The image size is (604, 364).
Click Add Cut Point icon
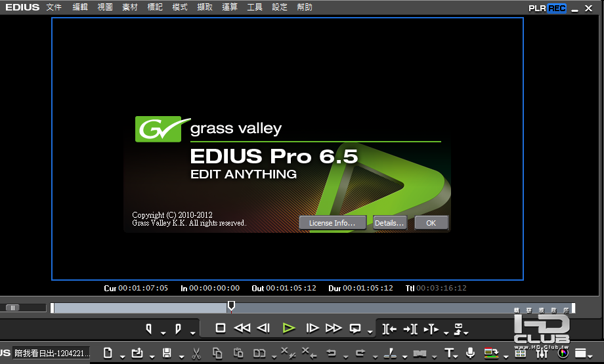[x=390, y=354]
